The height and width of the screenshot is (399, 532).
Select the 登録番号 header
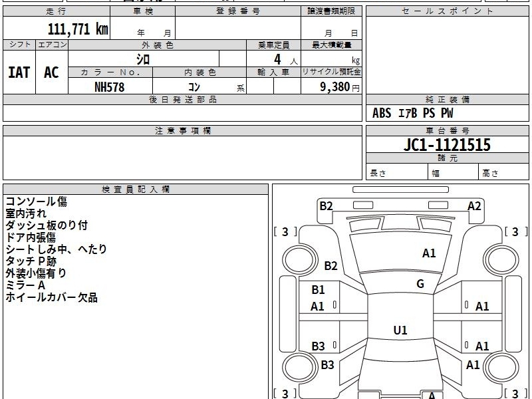238,11
